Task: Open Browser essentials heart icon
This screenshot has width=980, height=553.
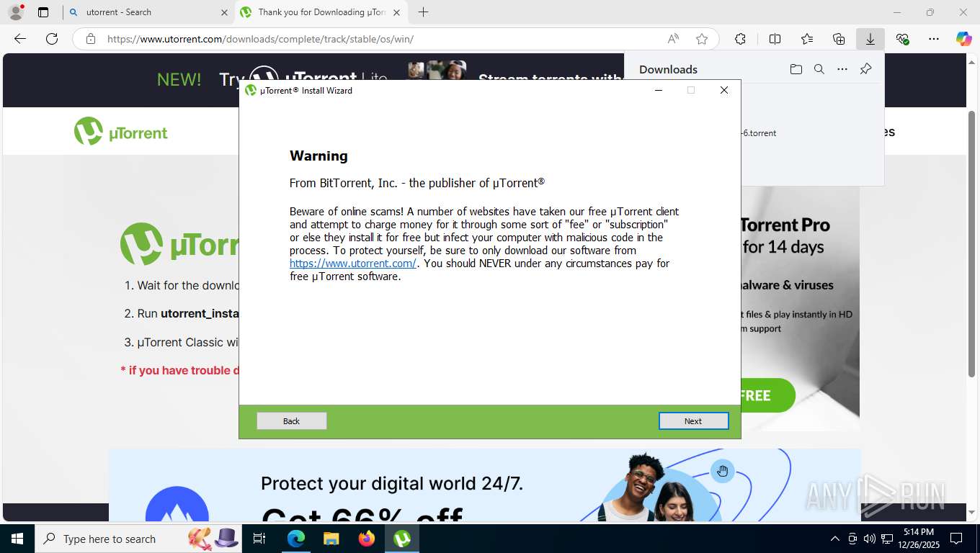Action: (x=902, y=39)
